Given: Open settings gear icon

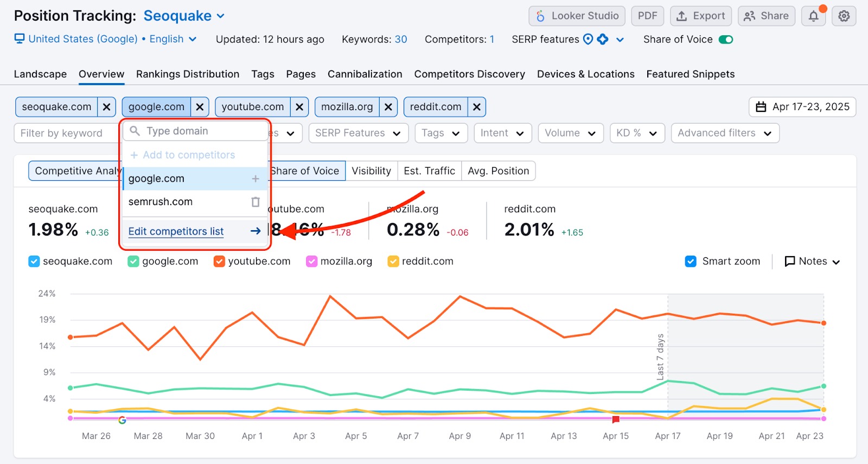Looking at the screenshot, I should 844,16.
